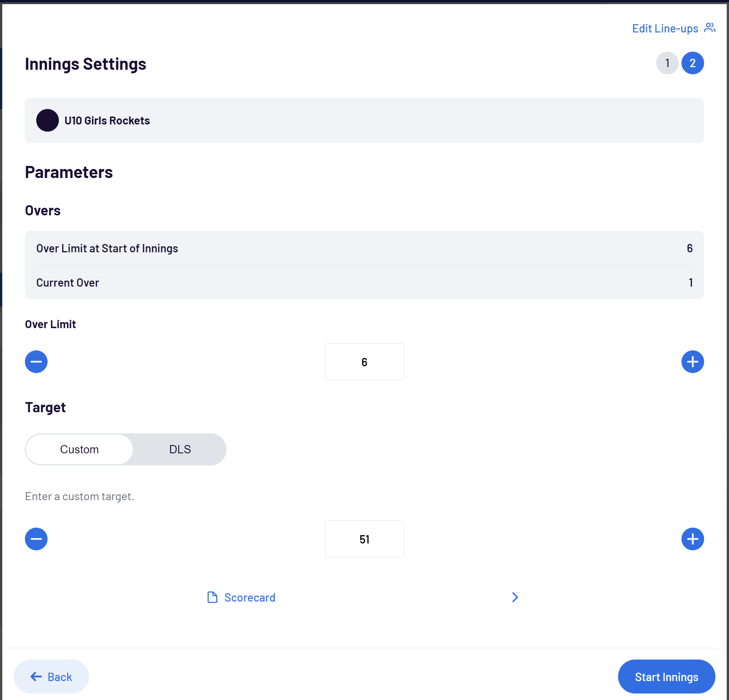Select the Custom target option
The image size is (729, 700).
pyautogui.click(x=79, y=449)
